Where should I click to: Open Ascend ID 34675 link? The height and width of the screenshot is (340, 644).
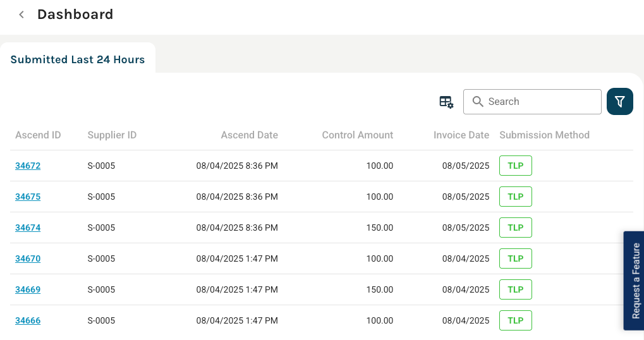click(x=28, y=197)
